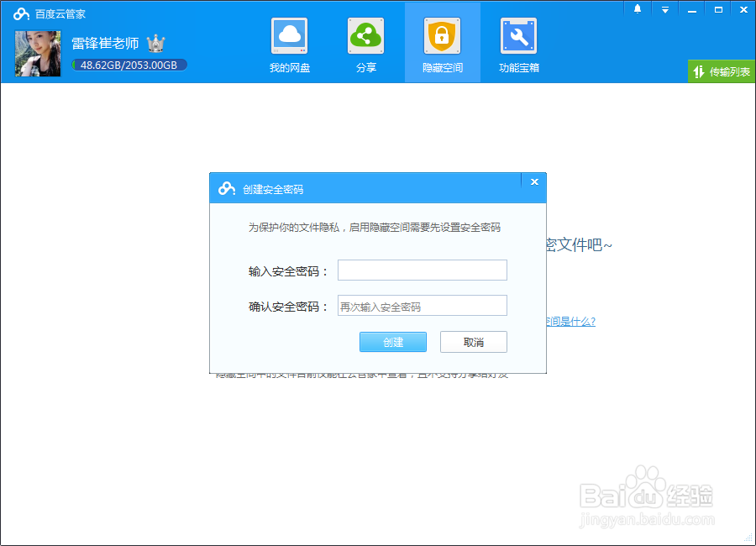The width and height of the screenshot is (756, 546).
Task: Click the Baidu cloud logo in dialog title
Action: [227, 189]
